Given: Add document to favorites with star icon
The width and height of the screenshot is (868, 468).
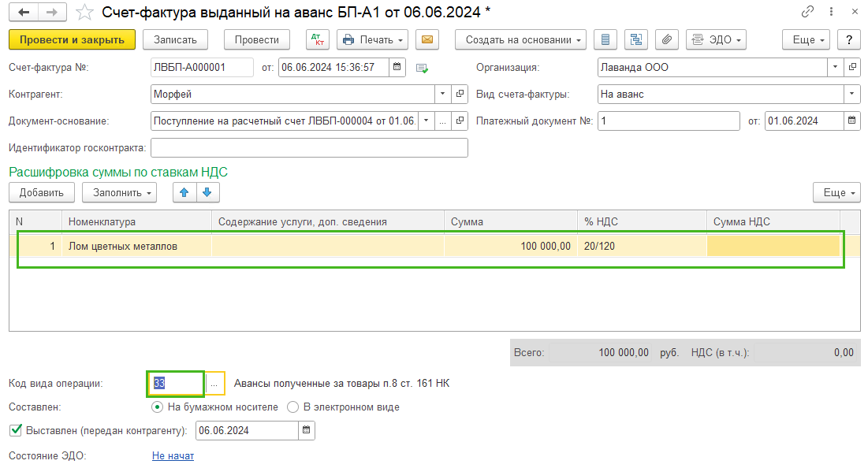Looking at the screenshot, I should tap(84, 12).
